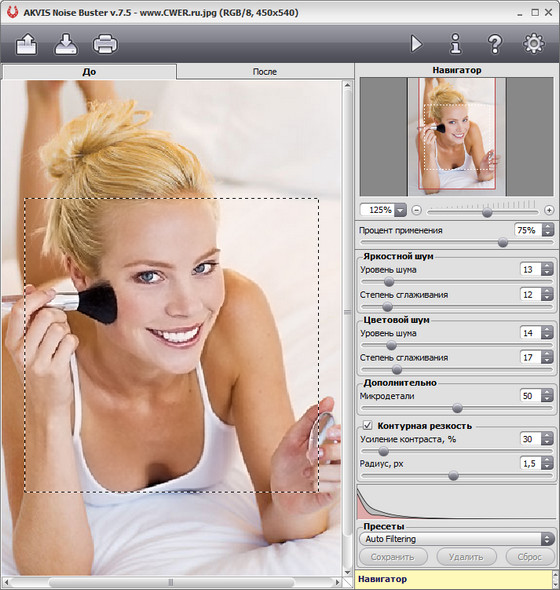Increase the Процент применения stepper value

pyautogui.click(x=548, y=227)
